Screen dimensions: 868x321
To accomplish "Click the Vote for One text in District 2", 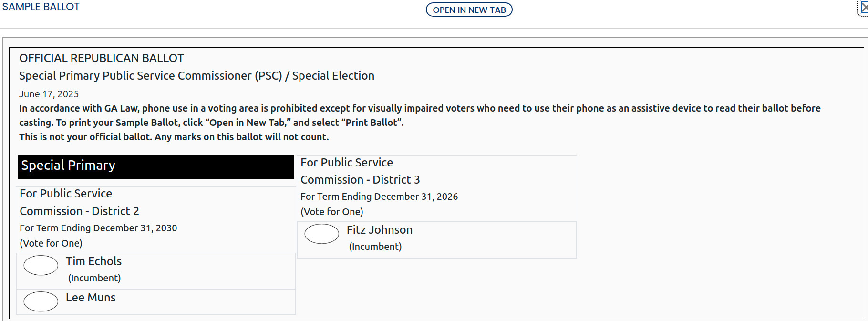I will 51,243.
